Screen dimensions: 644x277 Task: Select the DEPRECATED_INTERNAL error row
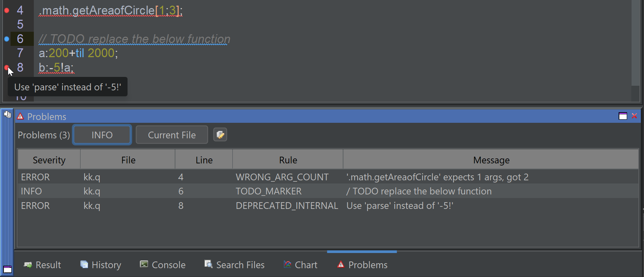(x=282, y=206)
